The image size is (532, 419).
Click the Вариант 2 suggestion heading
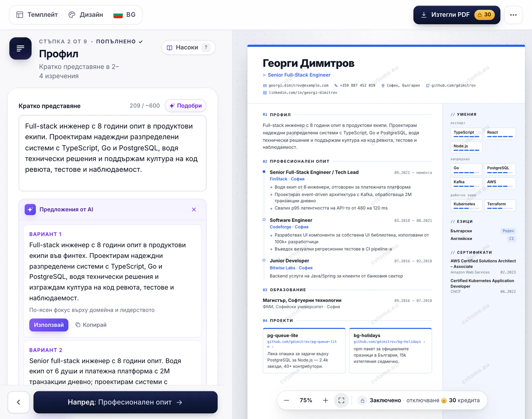coord(46,350)
